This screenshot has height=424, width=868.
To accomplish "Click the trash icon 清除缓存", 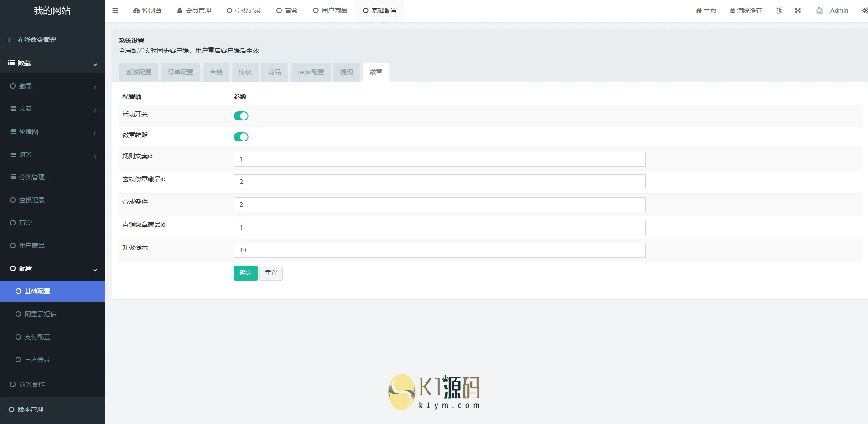I will point(746,10).
